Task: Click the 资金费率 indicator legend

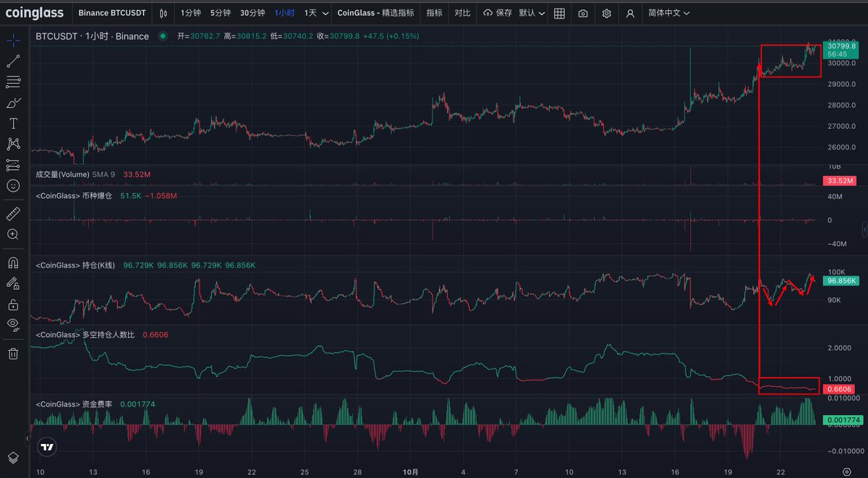Action: pyautogui.click(x=74, y=404)
